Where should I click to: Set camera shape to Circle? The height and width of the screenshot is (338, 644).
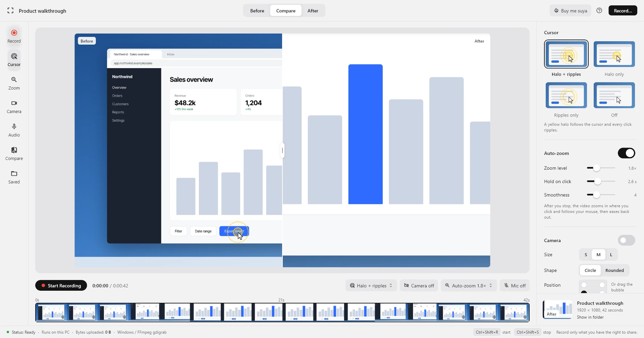[590, 270]
